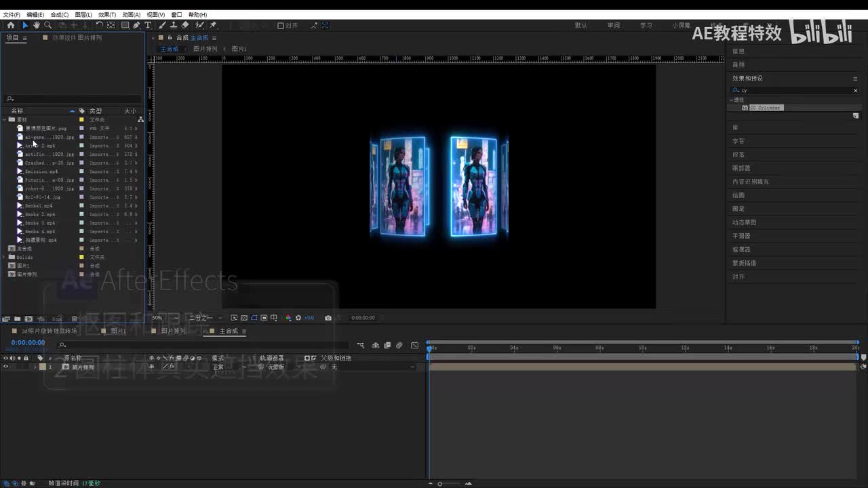Select the Type text tool

click(148, 25)
